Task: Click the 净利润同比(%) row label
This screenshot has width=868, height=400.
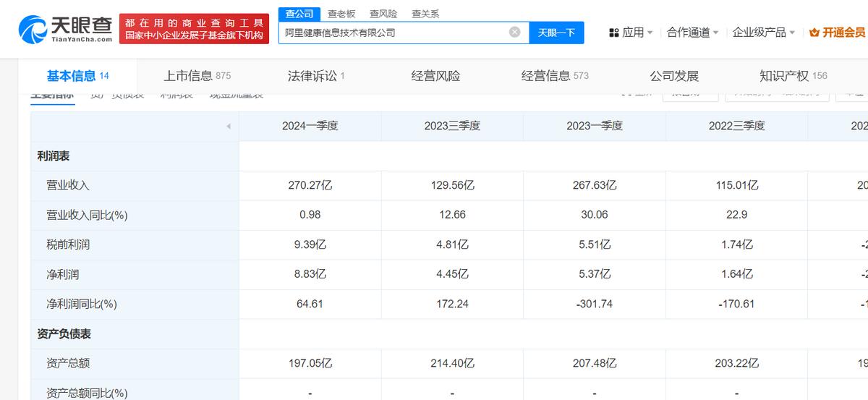Action: (82, 304)
